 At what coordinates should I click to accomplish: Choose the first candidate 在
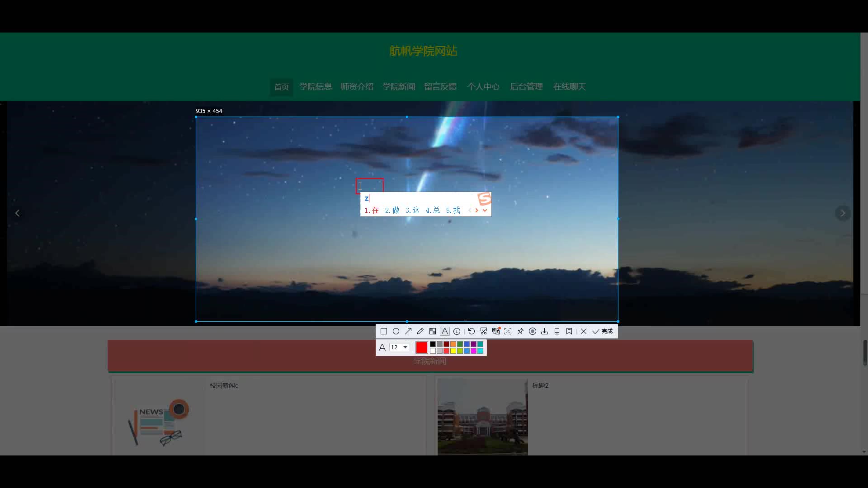coord(372,210)
